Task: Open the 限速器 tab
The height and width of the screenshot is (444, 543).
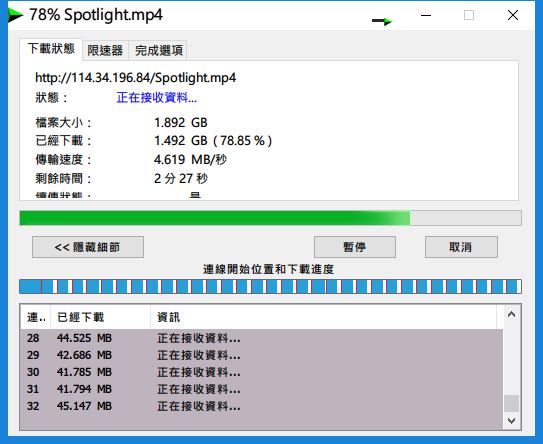Action: (105, 51)
